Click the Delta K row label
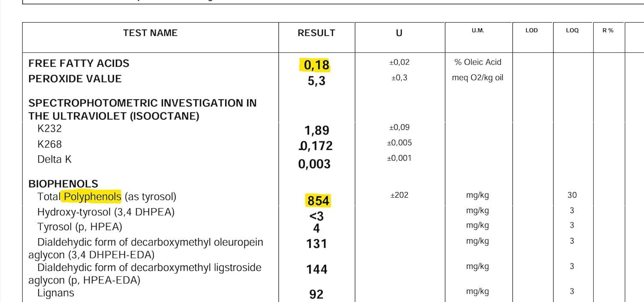 coord(55,160)
